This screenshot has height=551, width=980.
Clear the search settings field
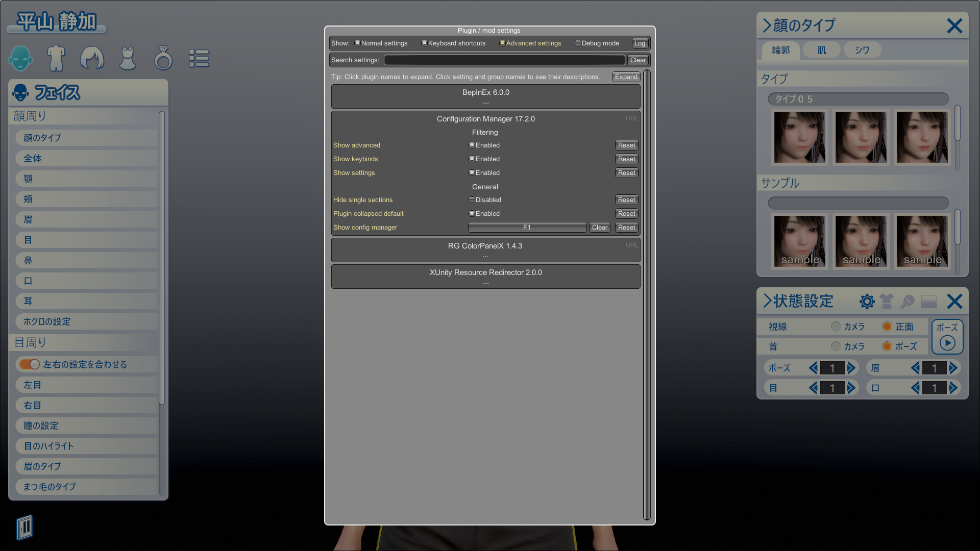click(x=638, y=60)
